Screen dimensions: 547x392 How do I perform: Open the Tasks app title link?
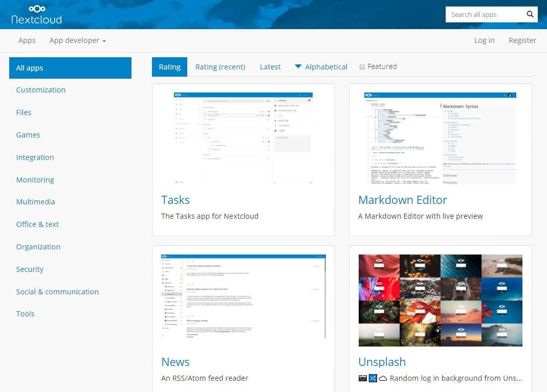coord(175,200)
